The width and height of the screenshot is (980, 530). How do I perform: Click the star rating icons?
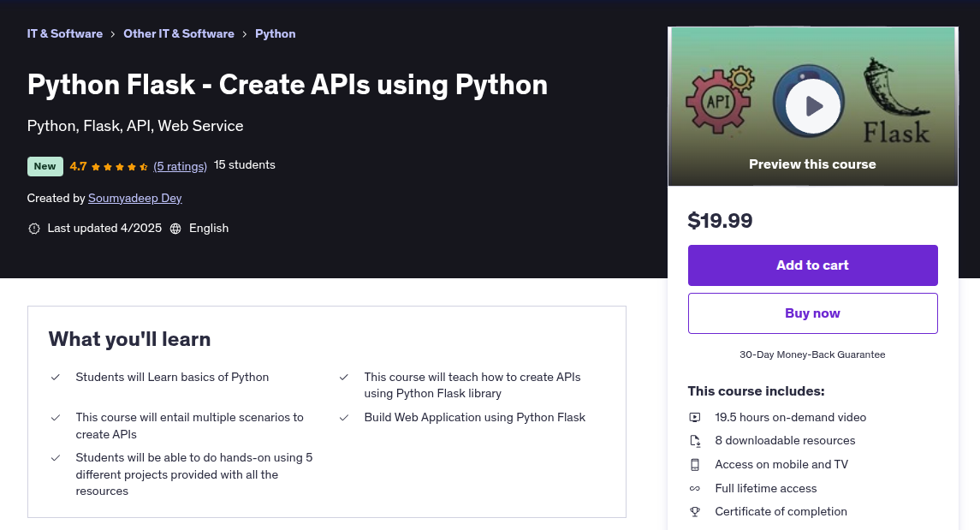[119, 167]
